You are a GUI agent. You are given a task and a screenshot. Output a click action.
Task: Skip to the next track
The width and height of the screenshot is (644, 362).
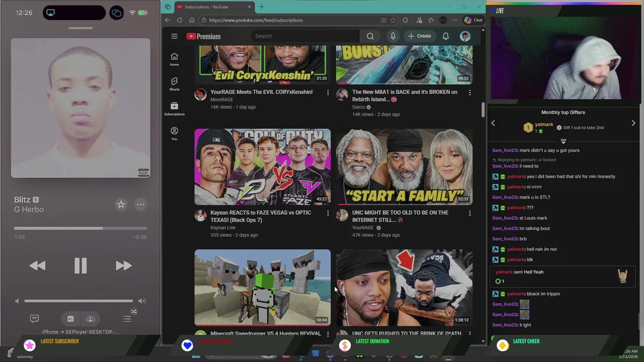(123, 265)
